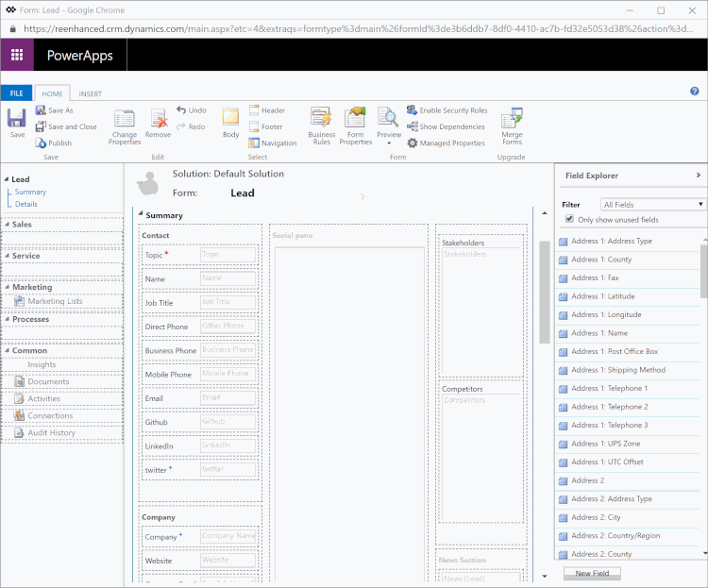Collapse the Processes navigation group
The height and width of the screenshot is (588, 708).
click(x=8, y=319)
